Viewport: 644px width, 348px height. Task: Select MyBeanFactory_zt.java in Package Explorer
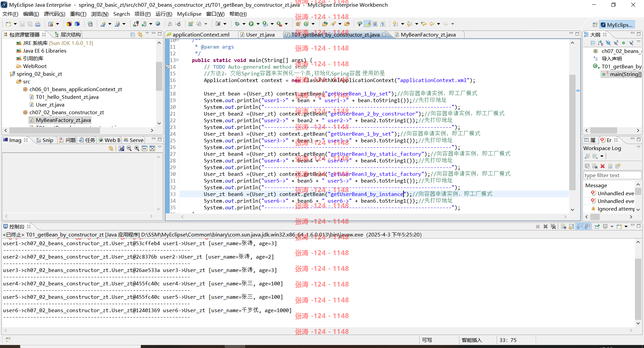click(60, 120)
